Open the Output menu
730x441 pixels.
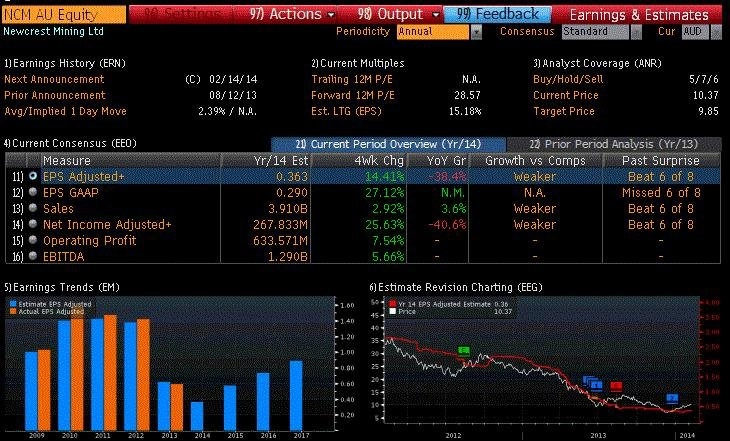click(398, 14)
